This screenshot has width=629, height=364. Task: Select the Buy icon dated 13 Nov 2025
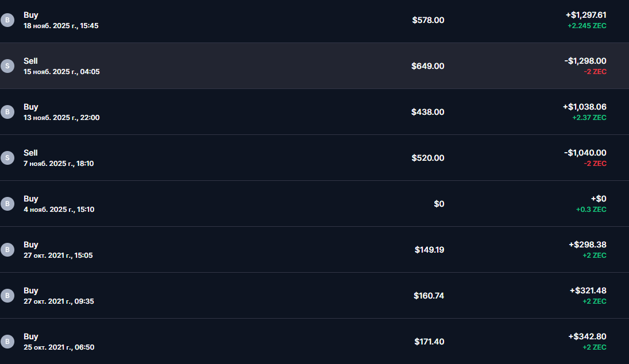(x=7, y=112)
